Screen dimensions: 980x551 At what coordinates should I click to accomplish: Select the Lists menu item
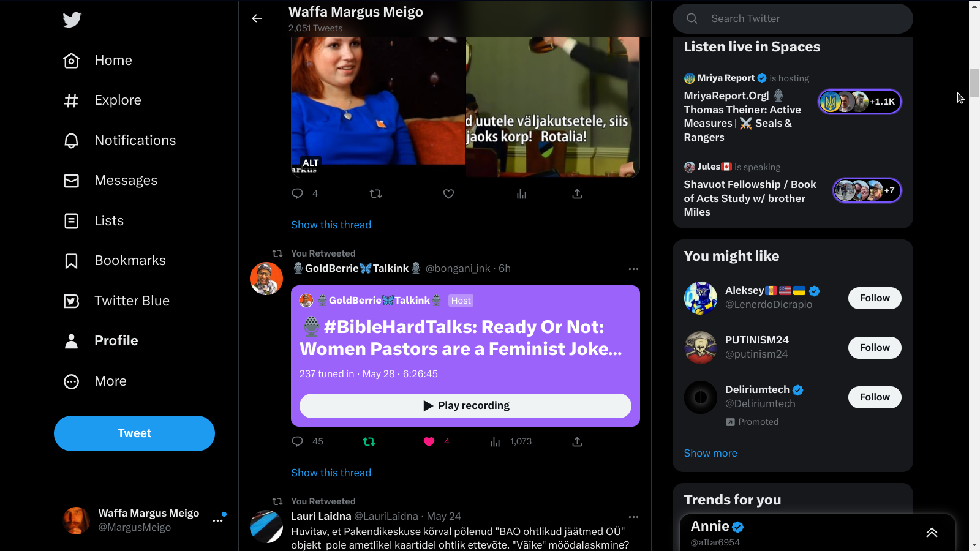(109, 221)
